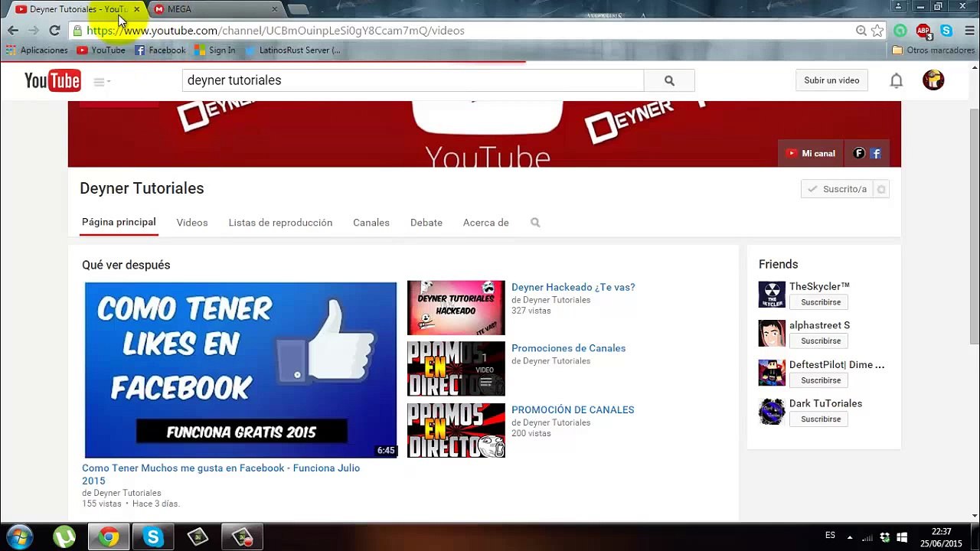Click the zoom magnifier icon in address bar

[861, 31]
